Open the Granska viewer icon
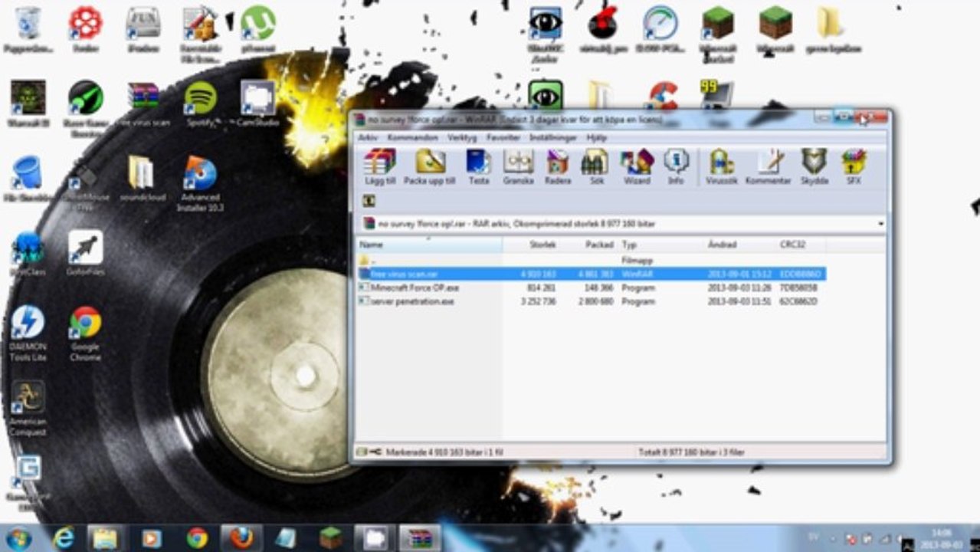980x552 pixels. click(x=518, y=166)
